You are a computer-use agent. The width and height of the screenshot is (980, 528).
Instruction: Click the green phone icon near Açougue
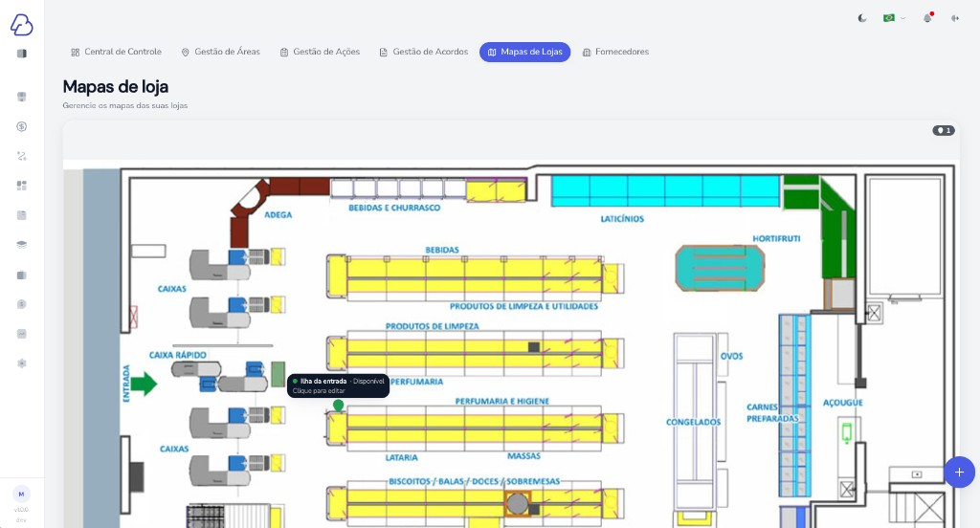tap(847, 432)
